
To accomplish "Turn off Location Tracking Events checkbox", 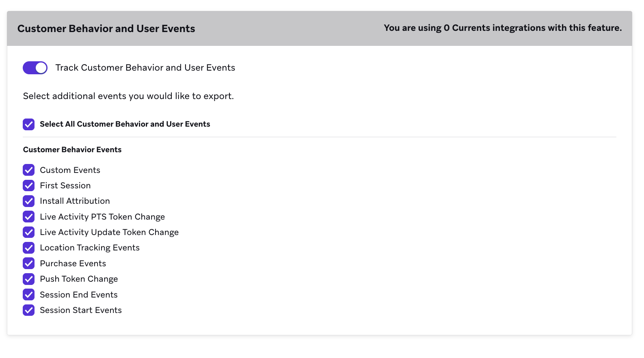I will coord(29,248).
